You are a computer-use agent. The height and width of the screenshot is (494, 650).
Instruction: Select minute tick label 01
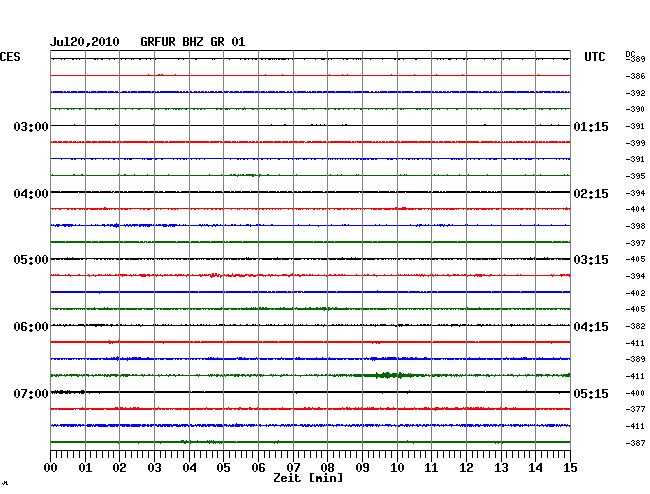[x=85, y=467]
